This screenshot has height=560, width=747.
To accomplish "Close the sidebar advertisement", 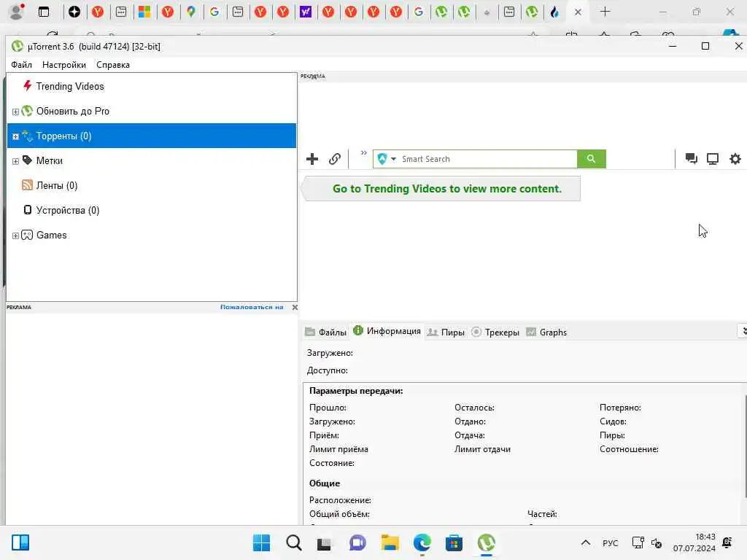I will pyautogui.click(x=295, y=307).
